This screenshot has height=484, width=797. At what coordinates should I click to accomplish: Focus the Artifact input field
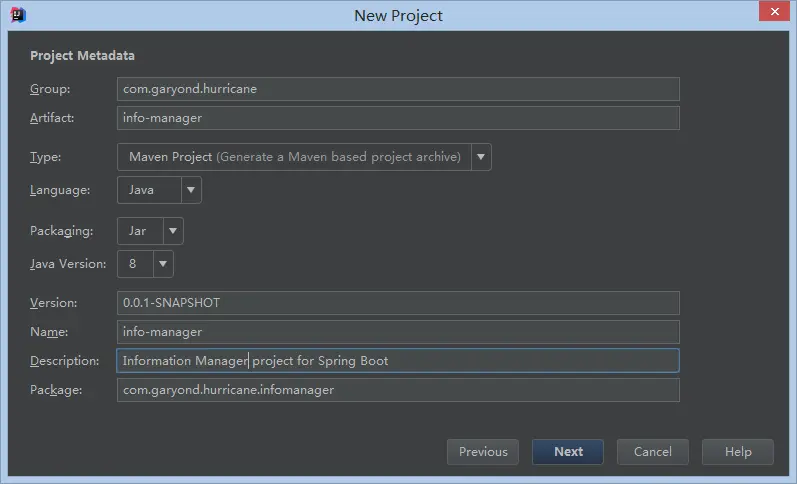pyautogui.click(x=398, y=118)
